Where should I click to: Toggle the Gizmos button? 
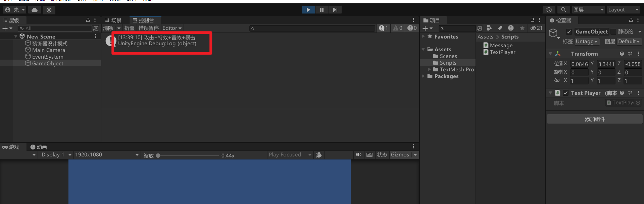click(x=400, y=155)
